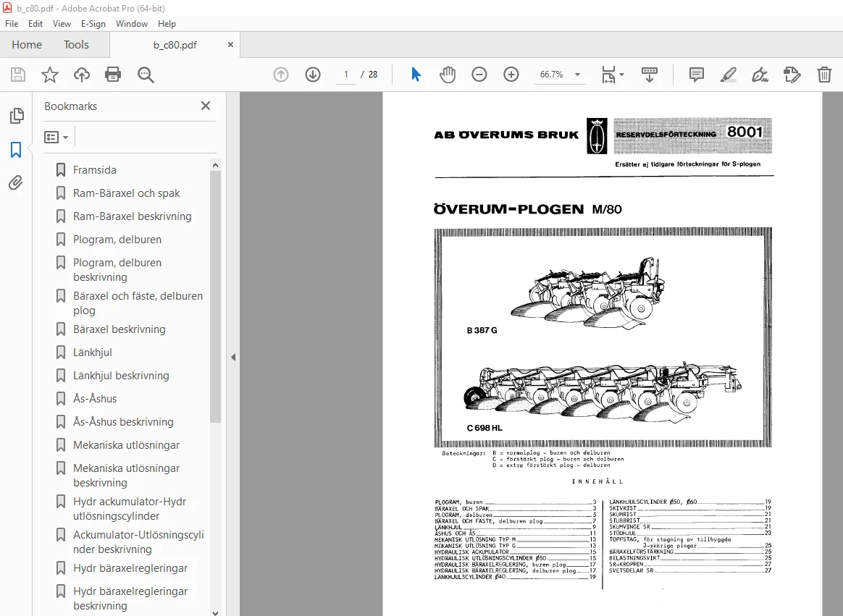Close the Bookmarks pane
The image size is (843, 616).
click(x=206, y=106)
